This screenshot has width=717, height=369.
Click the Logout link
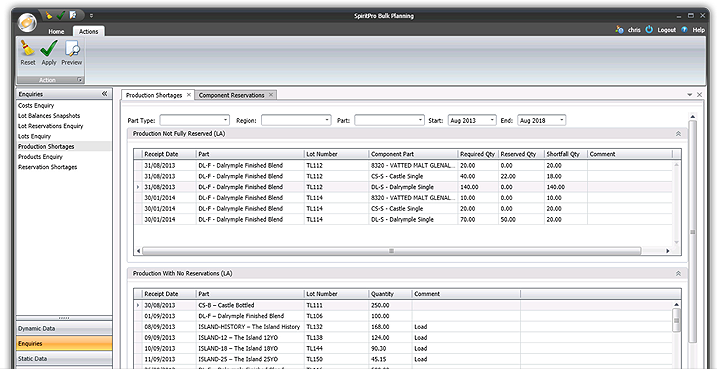666,30
